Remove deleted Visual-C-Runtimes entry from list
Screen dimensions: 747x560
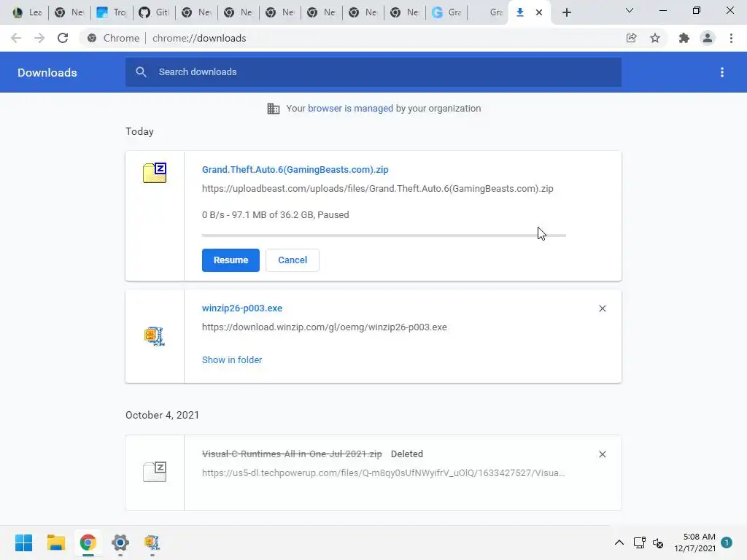(602, 454)
